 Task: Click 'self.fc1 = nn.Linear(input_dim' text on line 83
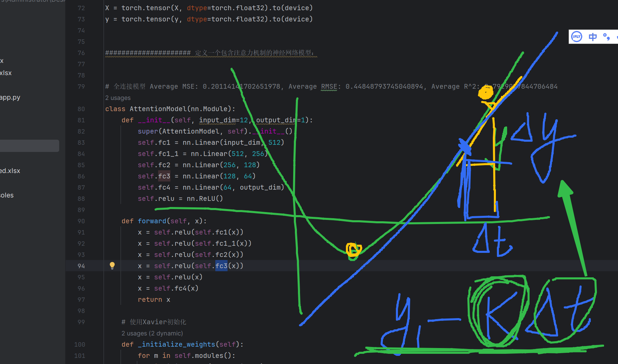pos(199,142)
